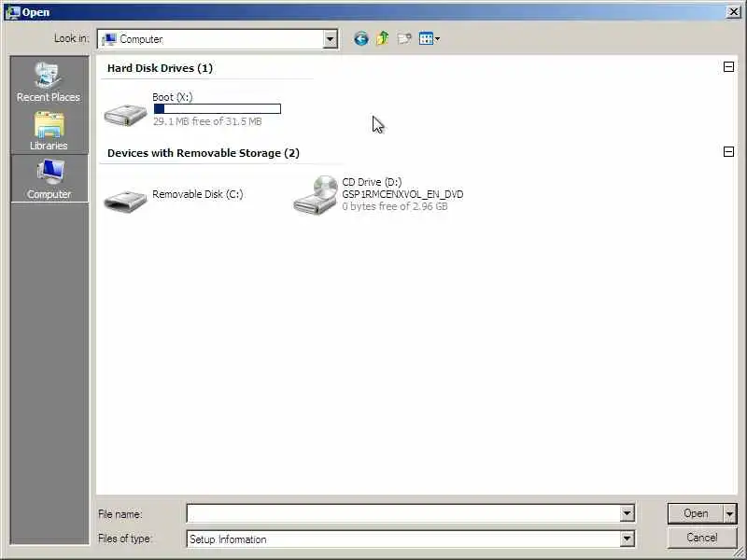Click the Boot (X:) label
The width and height of the screenshot is (747, 560).
pyautogui.click(x=173, y=97)
